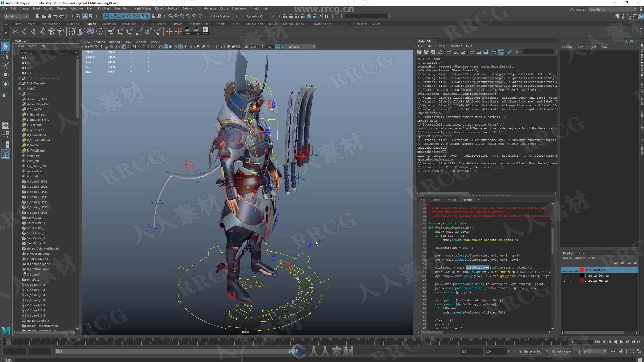Save scene using floppy disk icon
This screenshot has width=644, height=362.
50,16
